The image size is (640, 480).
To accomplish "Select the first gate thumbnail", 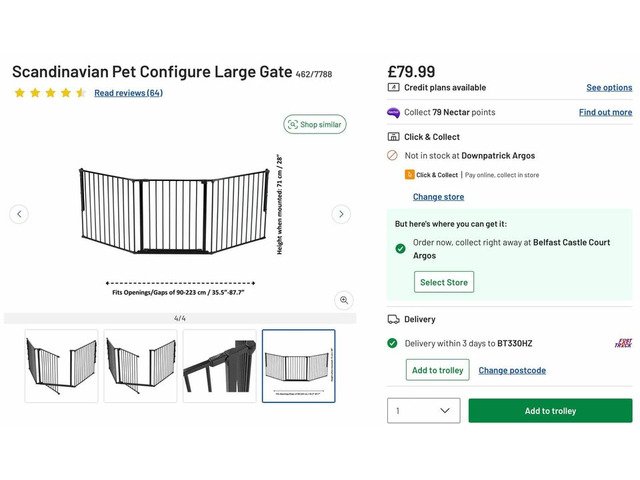I will [x=61, y=366].
